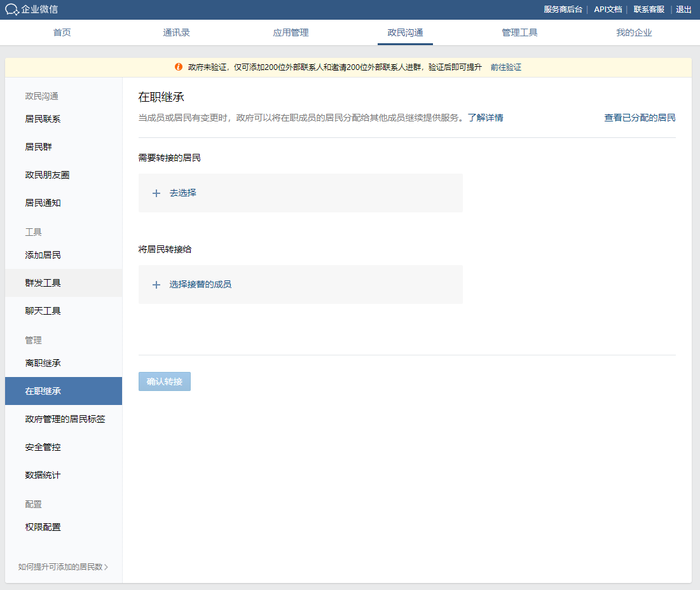Open the 了解详情 link
The image size is (700, 590).
[x=485, y=118]
